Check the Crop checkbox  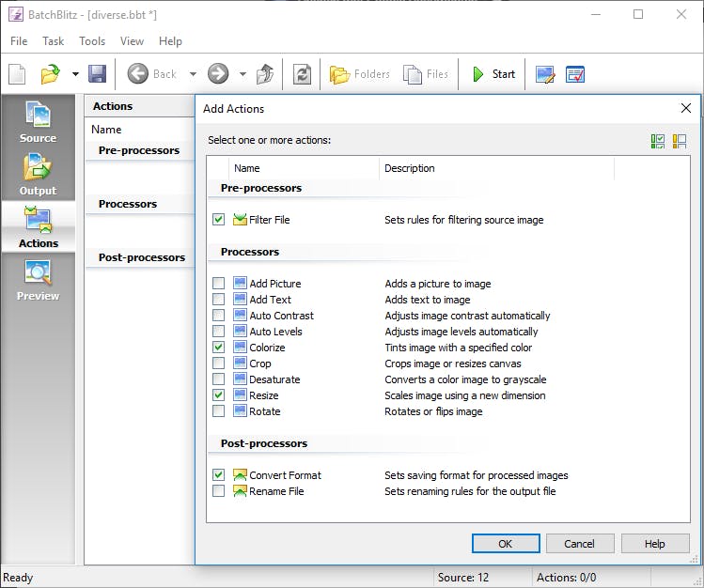[x=218, y=364]
